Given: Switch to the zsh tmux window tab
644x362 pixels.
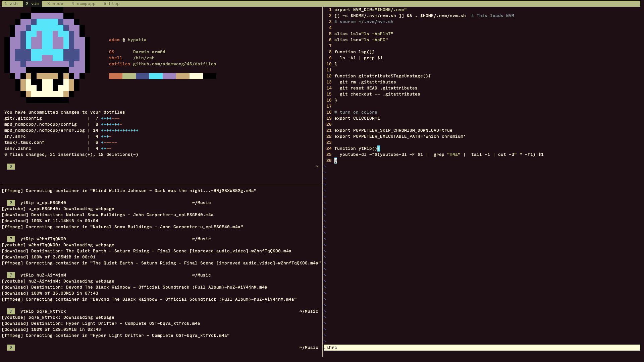Looking at the screenshot, I should coord(11,4).
